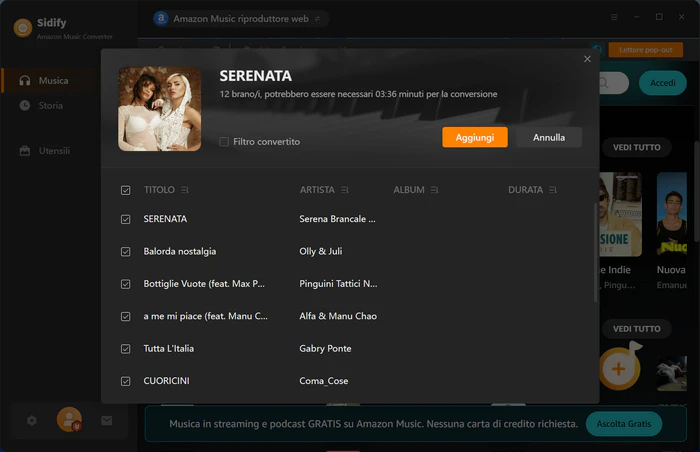This screenshot has width=700, height=452.
Task: Uncheck the Balorda nostalgia checkbox
Action: tap(125, 252)
